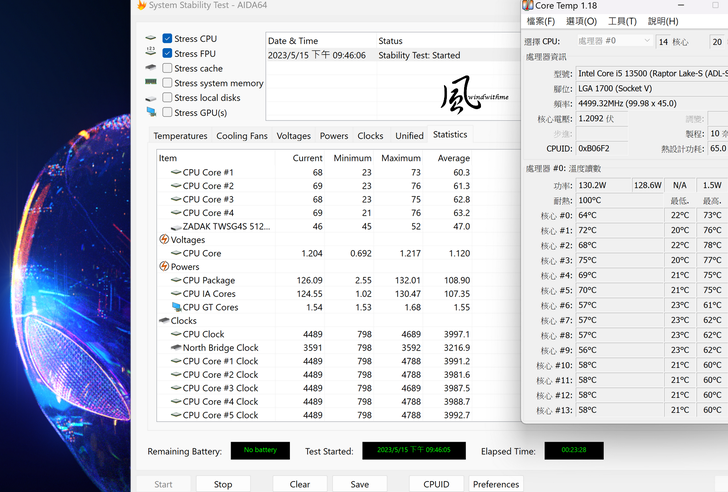The height and width of the screenshot is (492, 728).
Task: Click the ZADAK TWSG4S drive icon
Action: tap(176, 226)
